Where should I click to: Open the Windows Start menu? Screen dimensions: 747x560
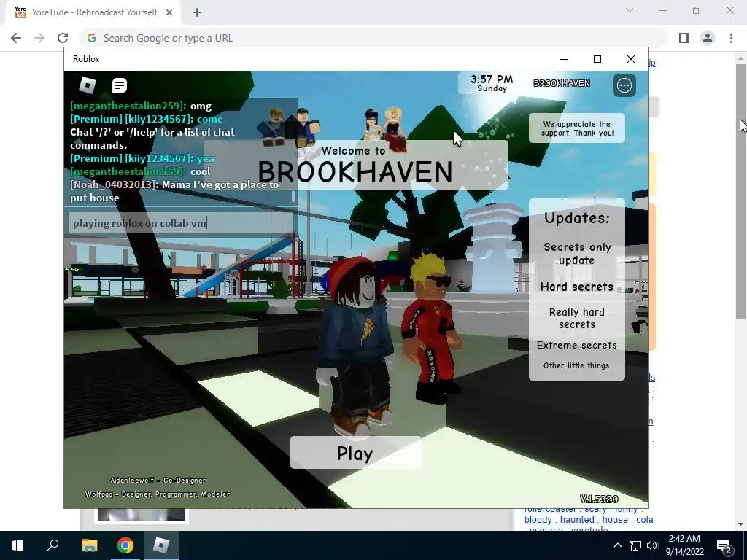point(18,545)
